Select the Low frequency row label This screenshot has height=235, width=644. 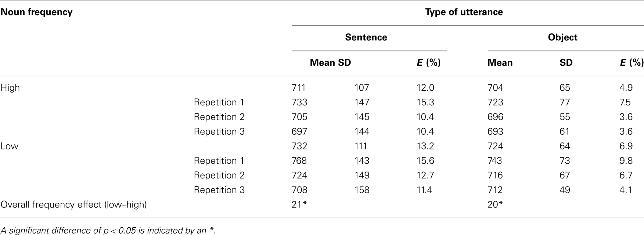[10, 146]
